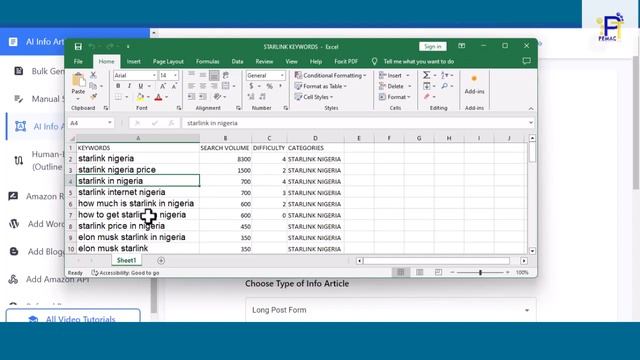Screen dimensions: 640x360
Task: Click the Paste clipboard icon
Action: [78, 80]
